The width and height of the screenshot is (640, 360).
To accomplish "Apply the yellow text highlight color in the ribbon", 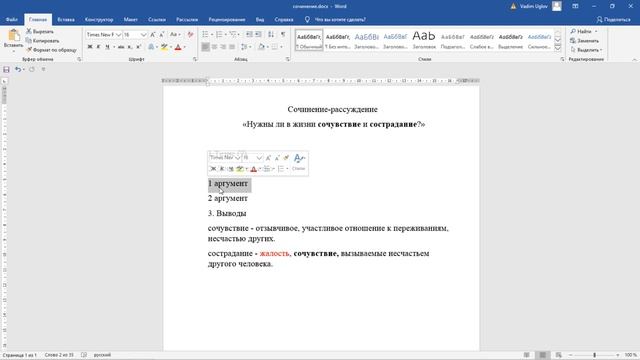I will (164, 47).
